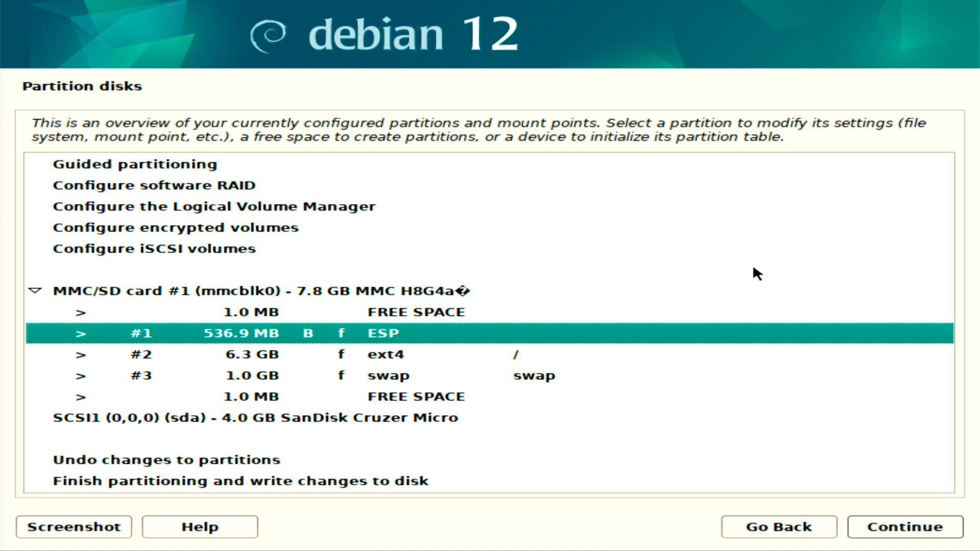Select the first 1.0 MB FREE SPACE row above ESP
Screen dimensions: 980x551
[489, 312]
